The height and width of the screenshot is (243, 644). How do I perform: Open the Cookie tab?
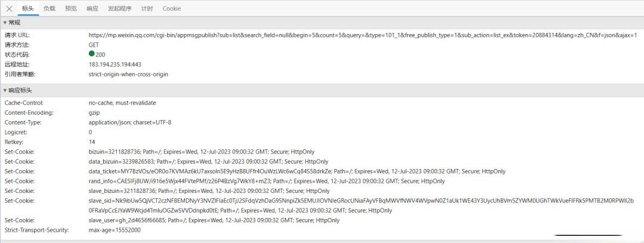tap(172, 8)
